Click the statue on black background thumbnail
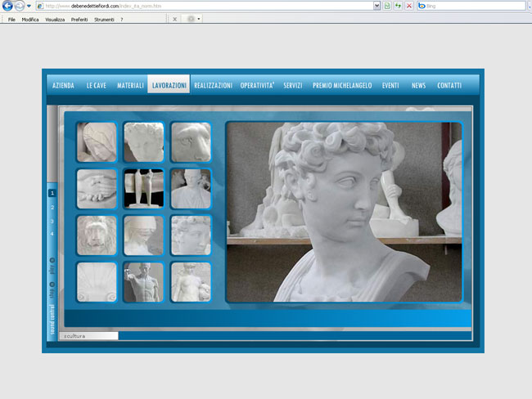 pos(144,189)
